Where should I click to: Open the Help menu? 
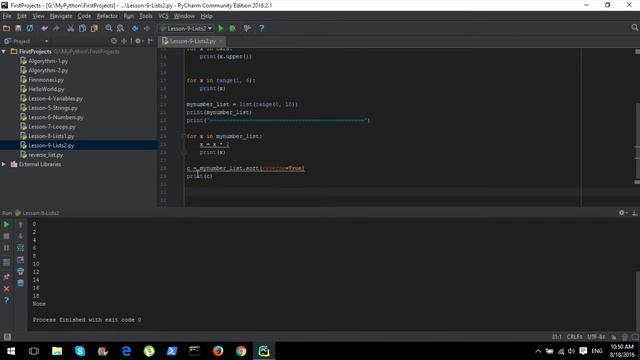coord(206,16)
